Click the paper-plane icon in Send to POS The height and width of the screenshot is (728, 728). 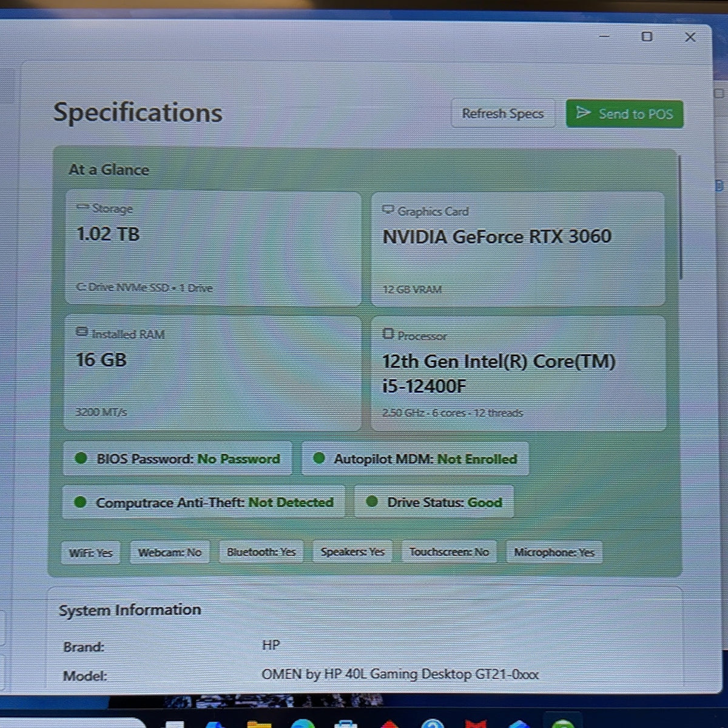coord(583,113)
